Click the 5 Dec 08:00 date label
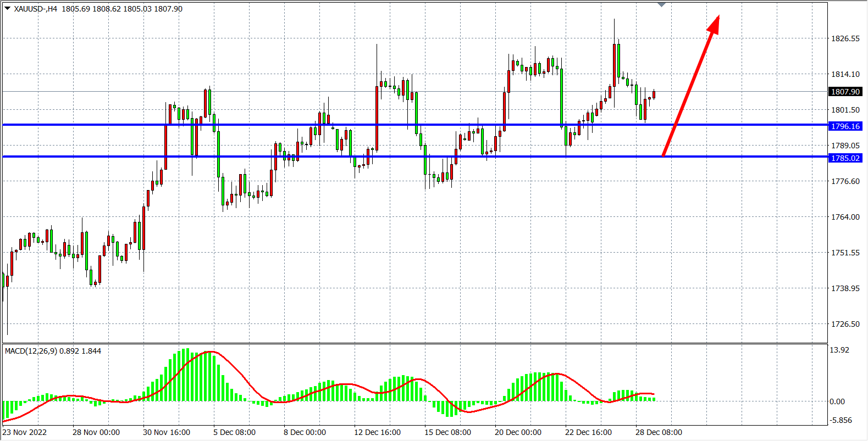The width and height of the screenshot is (868, 441). tap(234, 432)
